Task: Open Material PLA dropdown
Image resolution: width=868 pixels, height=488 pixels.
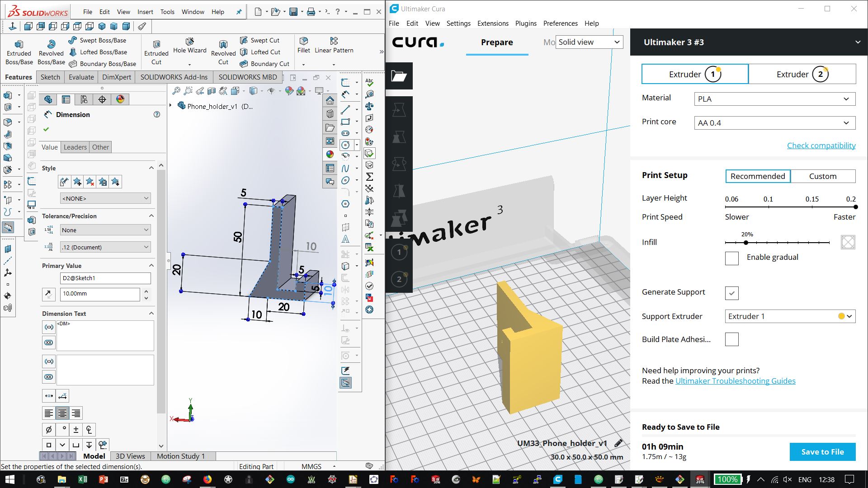Action: 774,99
